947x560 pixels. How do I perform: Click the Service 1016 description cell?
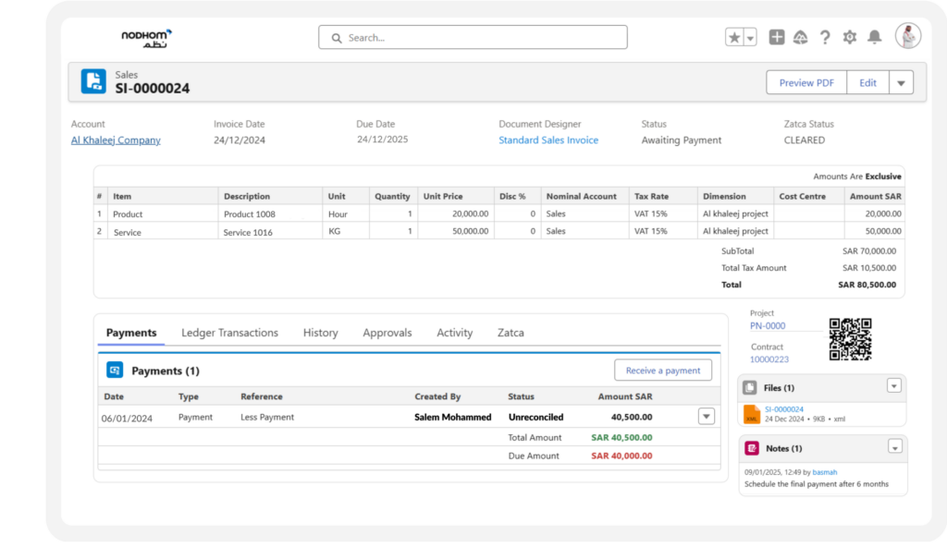(248, 232)
